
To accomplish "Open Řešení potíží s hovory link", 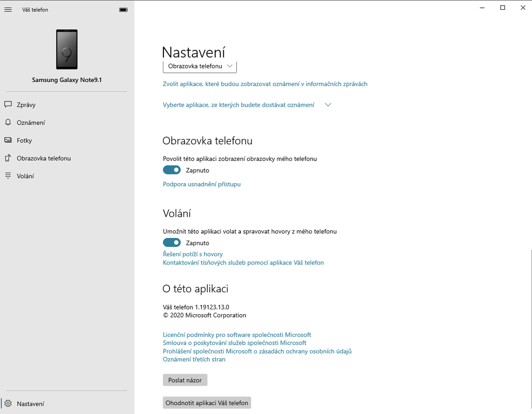I will coord(193,254).
